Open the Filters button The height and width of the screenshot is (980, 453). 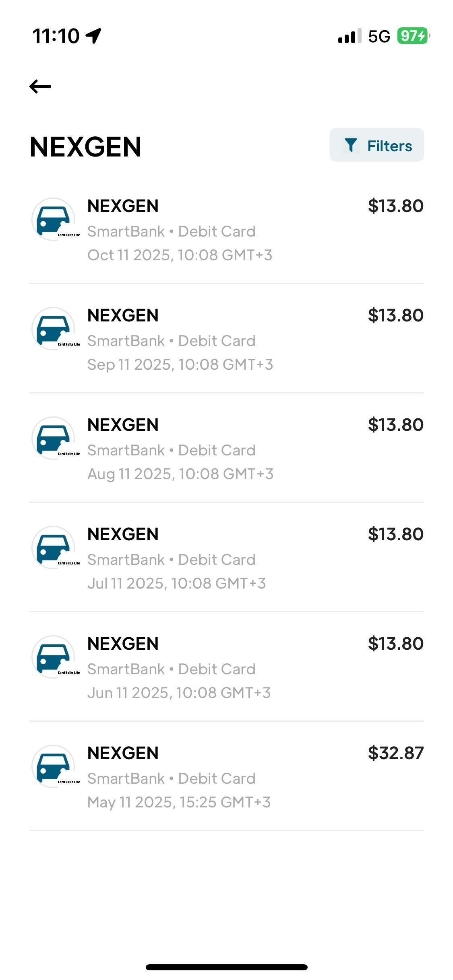click(x=376, y=145)
